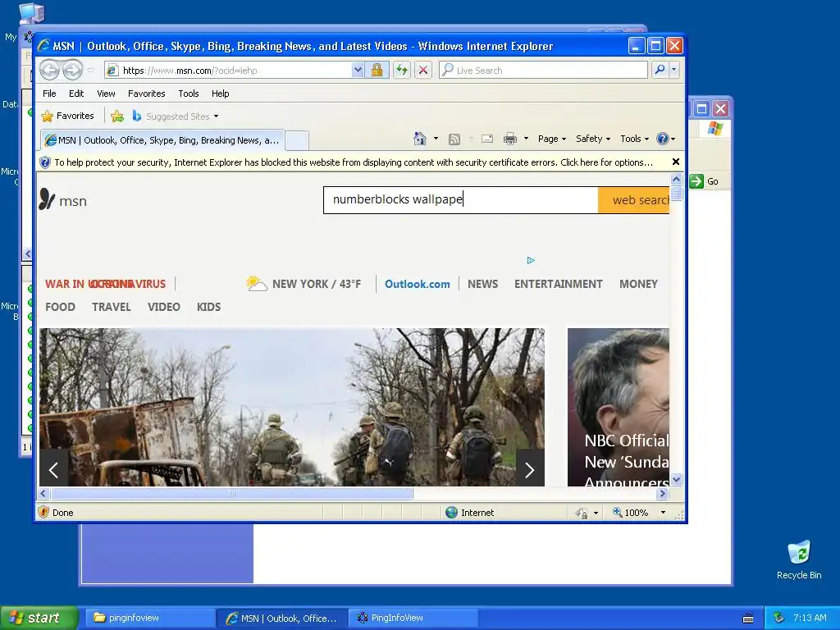Click the security information bar message
Image resolution: width=840 pixels, height=630 pixels.
click(x=354, y=162)
